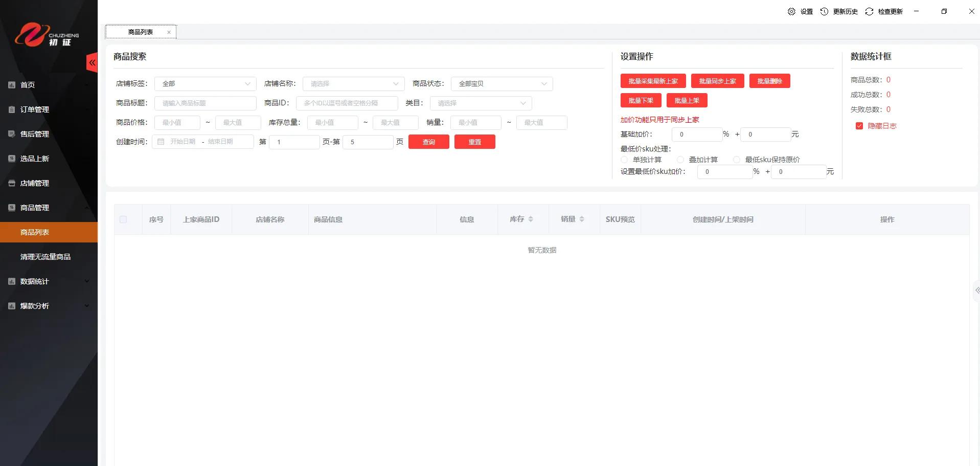
Task: Collapse sidebar with red double-arrow button
Action: [92, 62]
